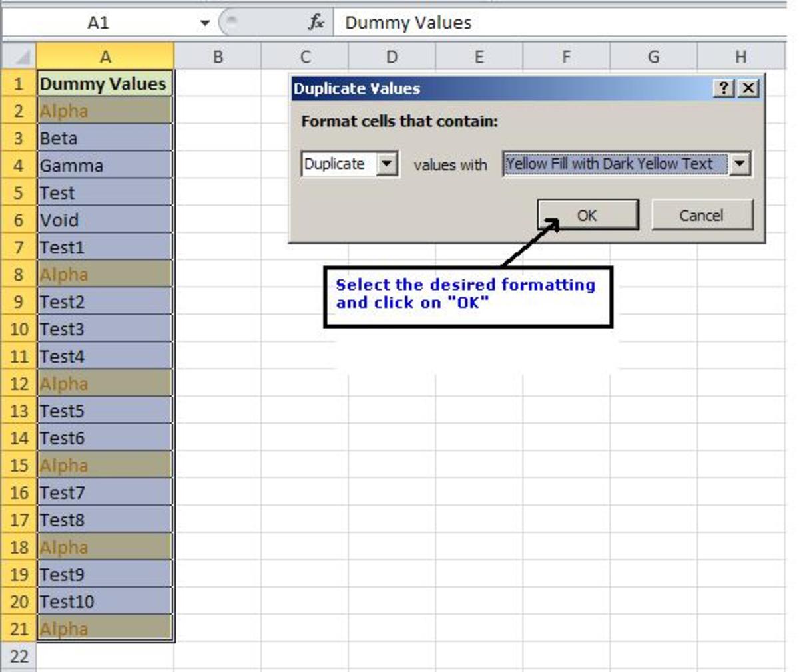Cancel the Duplicate Values dialog
This screenshot has height=672, width=799.
point(702,215)
